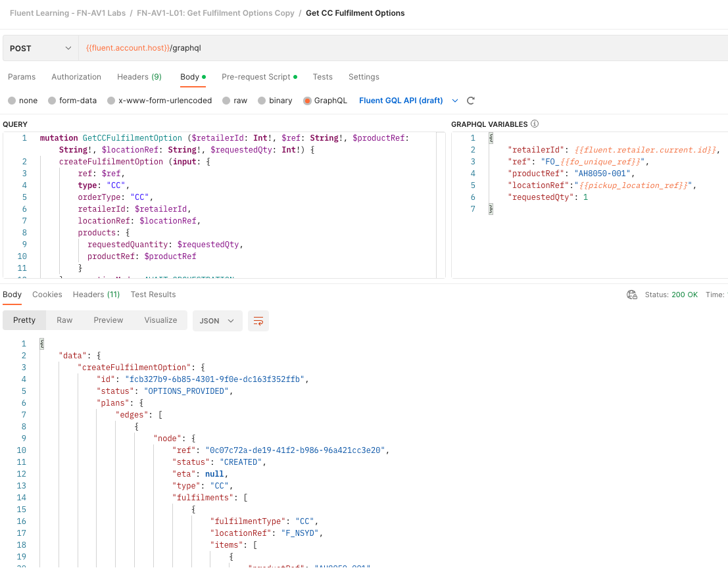The image size is (728, 572).
Task: Click inside the GraphQL query editor
Action: (224, 205)
